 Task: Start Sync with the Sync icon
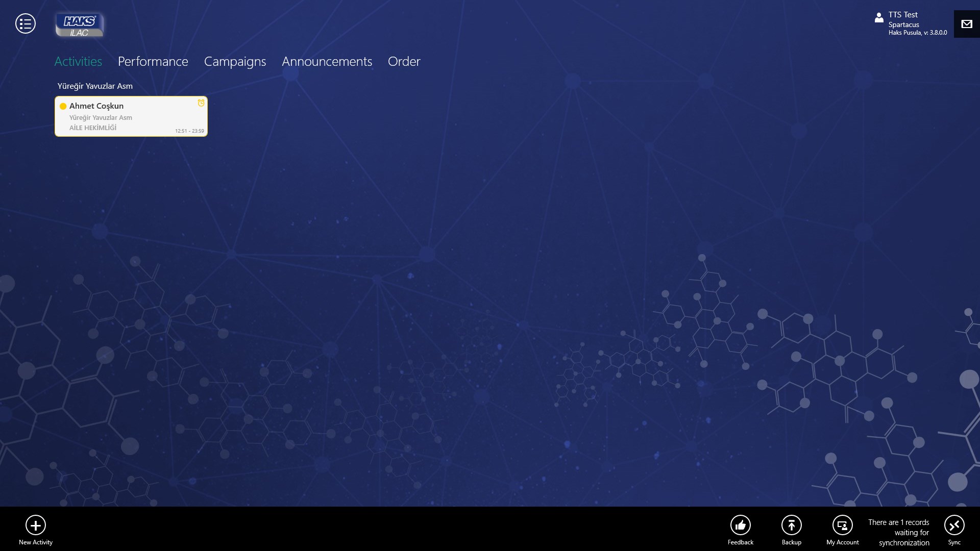954,525
